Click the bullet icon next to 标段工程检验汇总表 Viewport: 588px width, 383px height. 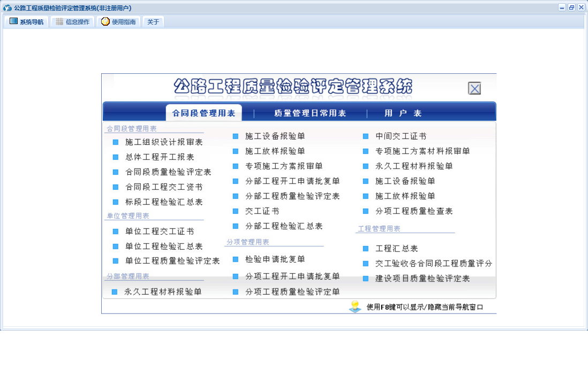[115, 202]
